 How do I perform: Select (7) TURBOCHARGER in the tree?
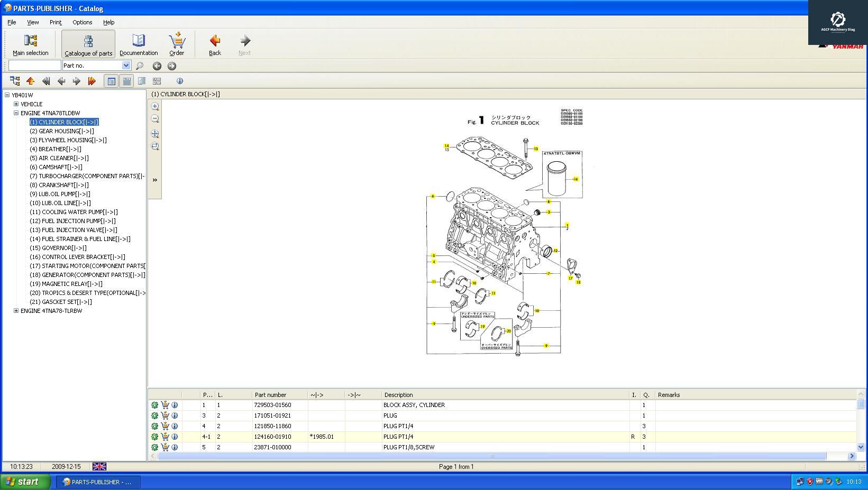[x=87, y=176]
